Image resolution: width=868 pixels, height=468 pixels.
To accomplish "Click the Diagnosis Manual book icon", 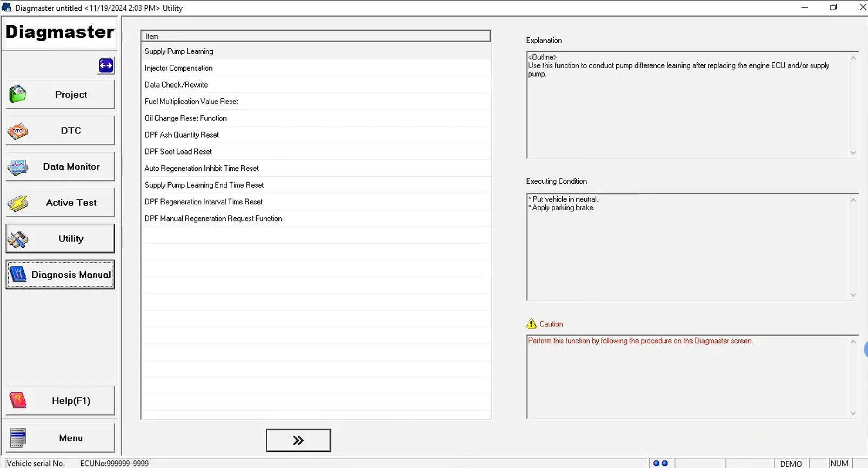I will [x=18, y=275].
